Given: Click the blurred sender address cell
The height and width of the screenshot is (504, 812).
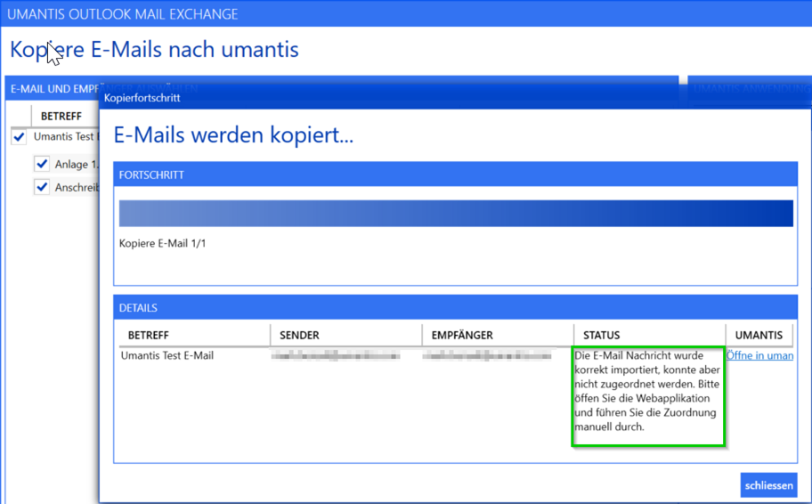Looking at the screenshot, I should point(335,355).
